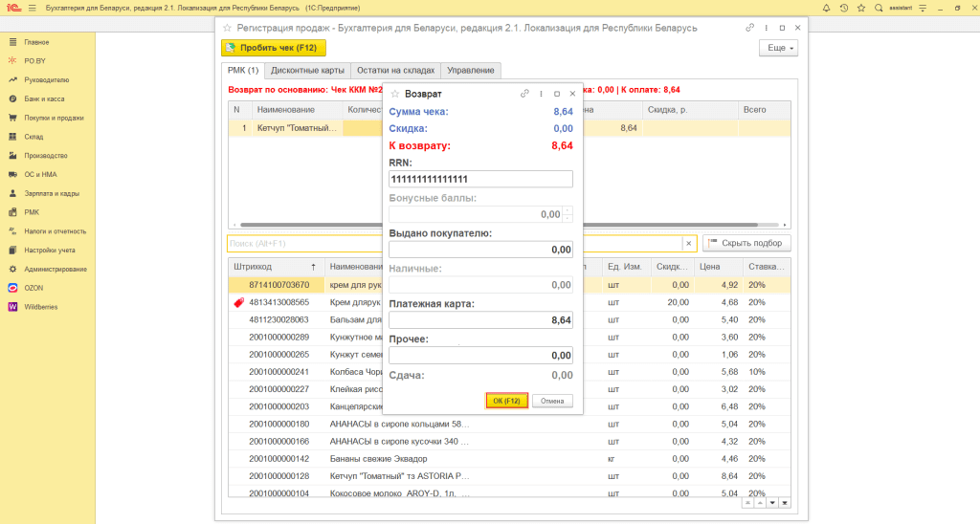Move list down one row arrow
980x524 pixels.
(x=772, y=503)
